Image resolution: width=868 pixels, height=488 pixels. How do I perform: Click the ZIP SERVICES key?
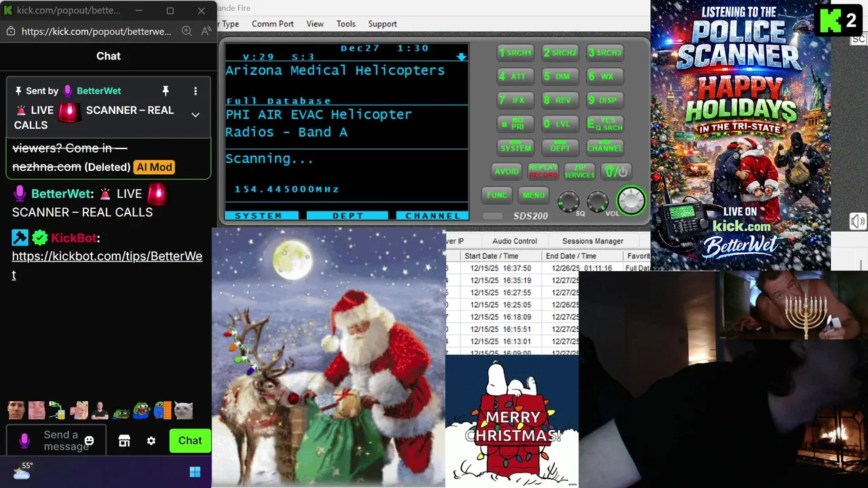580,171
